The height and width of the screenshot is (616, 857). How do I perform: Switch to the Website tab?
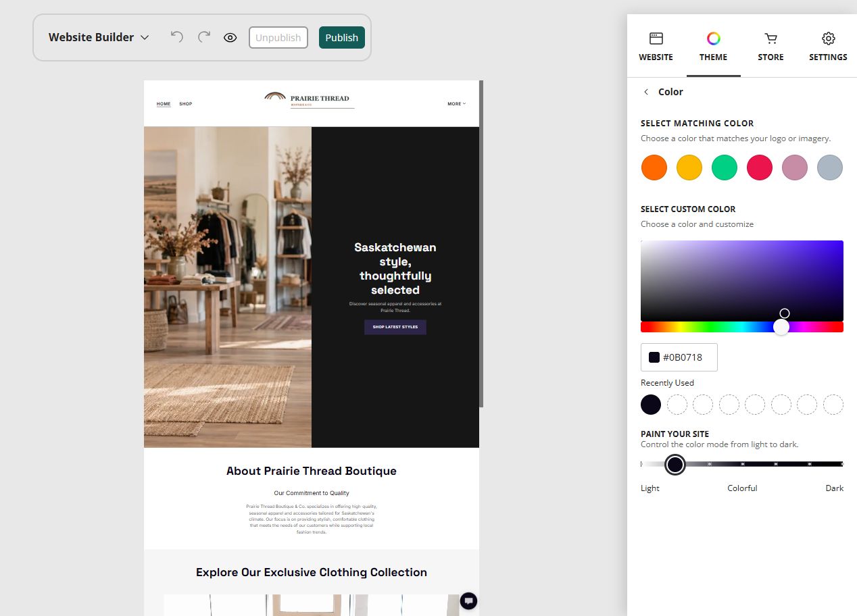pos(656,47)
